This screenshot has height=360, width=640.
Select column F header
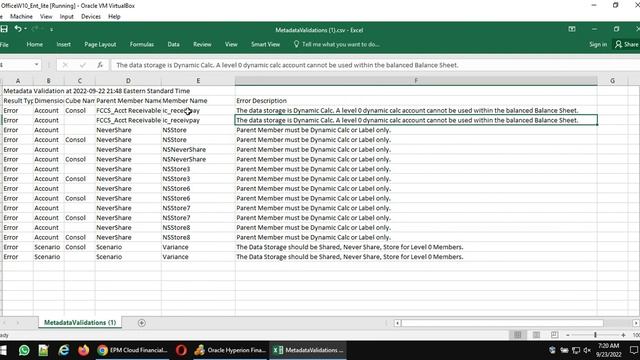coord(416,81)
